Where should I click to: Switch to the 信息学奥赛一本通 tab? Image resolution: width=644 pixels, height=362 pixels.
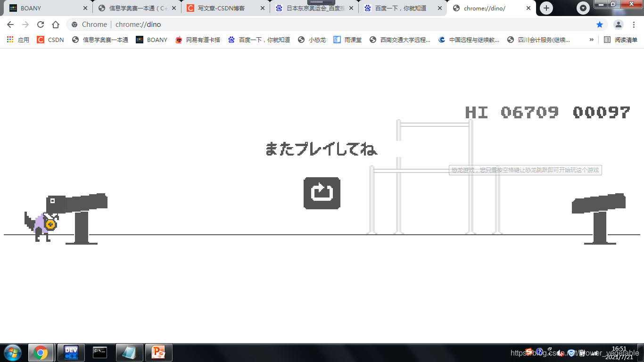(x=137, y=8)
